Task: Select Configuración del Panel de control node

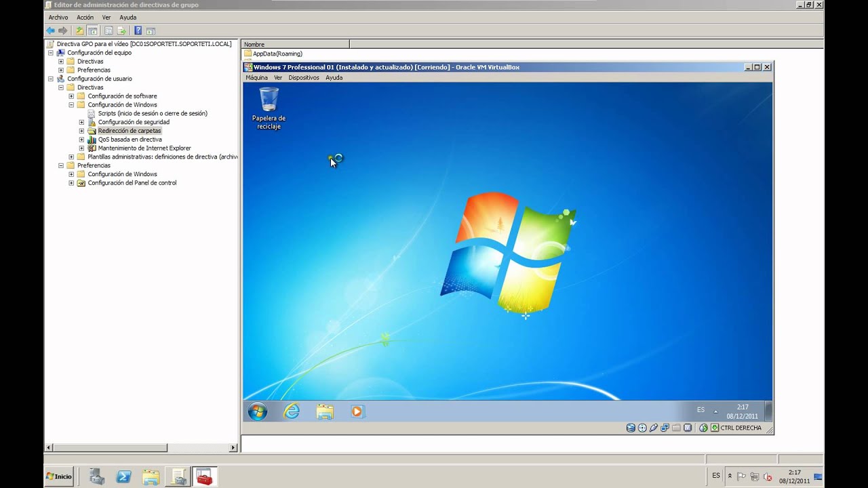Action: (132, 183)
